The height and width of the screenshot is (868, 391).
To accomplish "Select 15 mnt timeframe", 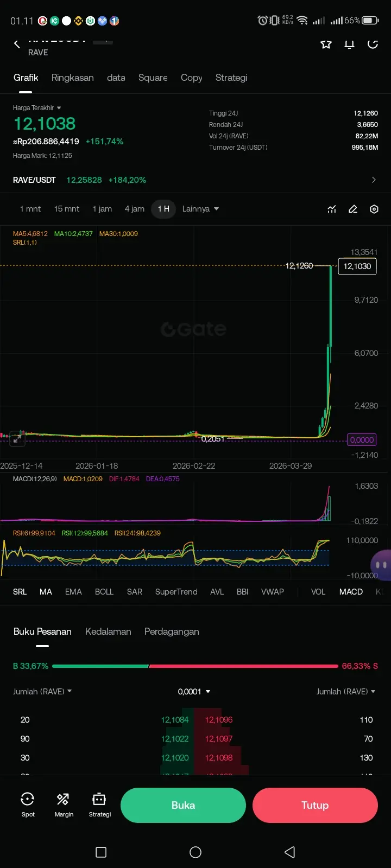I will 66,209.
